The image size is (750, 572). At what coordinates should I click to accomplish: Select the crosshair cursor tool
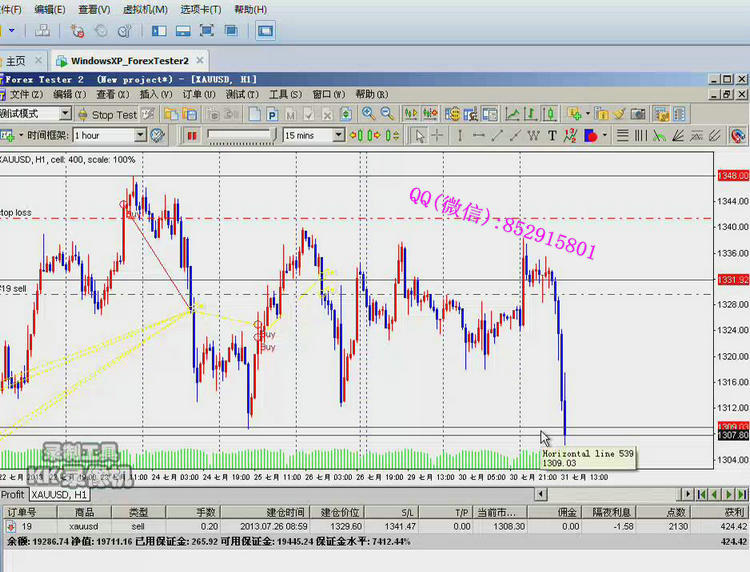(x=438, y=135)
